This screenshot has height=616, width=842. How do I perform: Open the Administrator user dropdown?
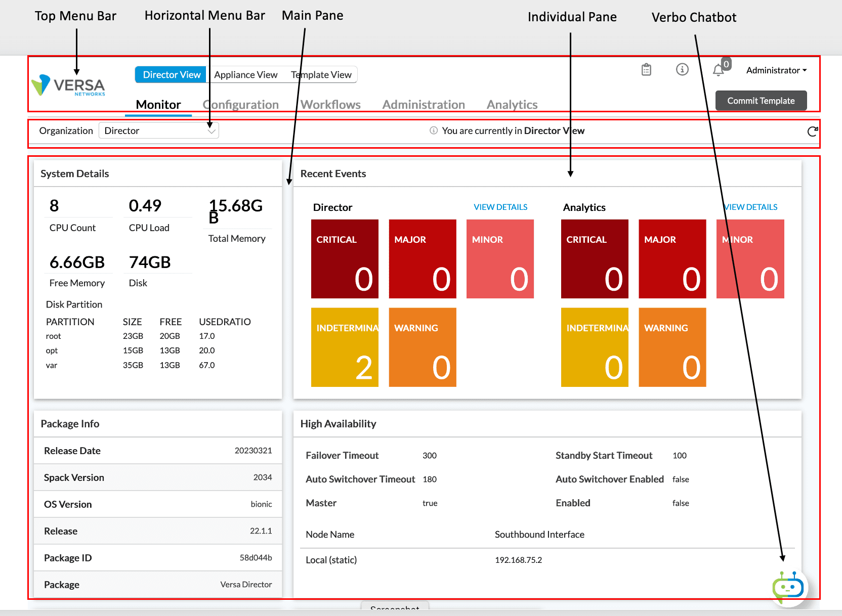[776, 70]
